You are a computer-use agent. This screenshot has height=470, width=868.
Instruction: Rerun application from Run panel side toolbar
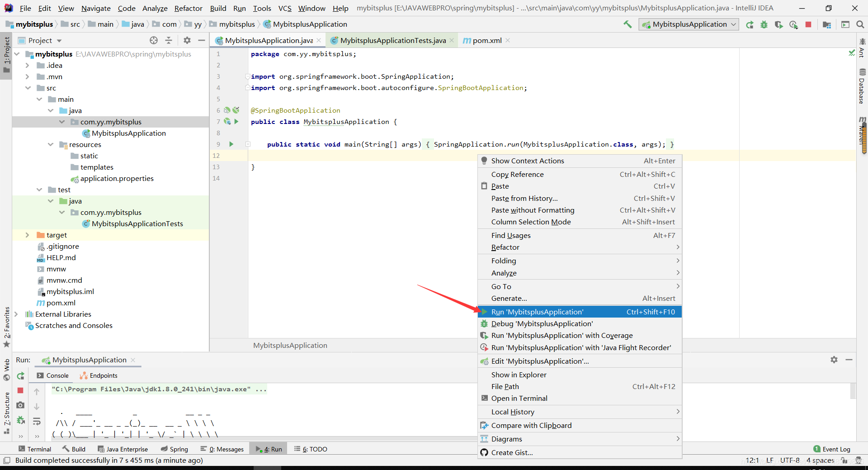click(20, 376)
